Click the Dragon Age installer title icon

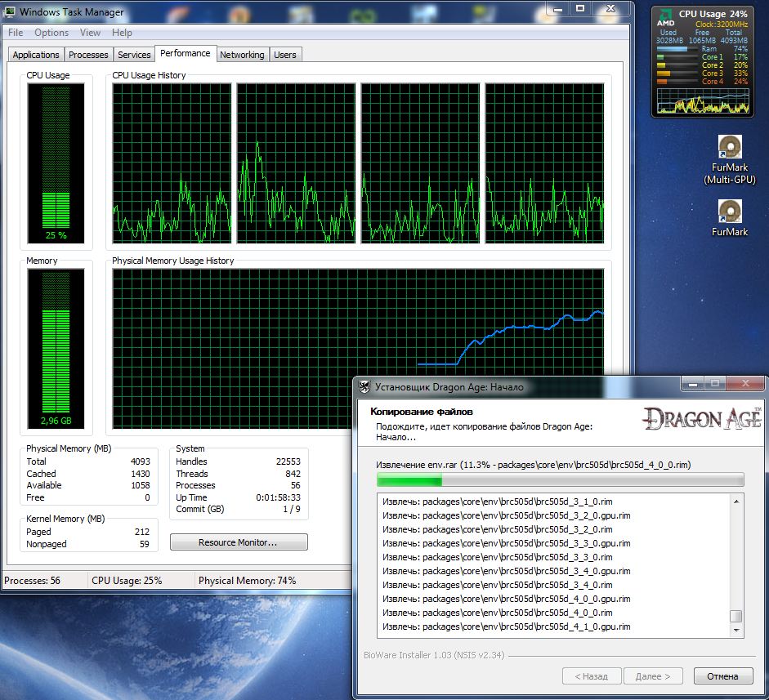pyautogui.click(x=364, y=387)
